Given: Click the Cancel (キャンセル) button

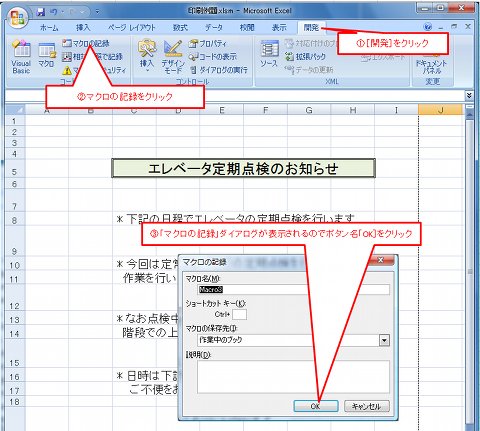Looking at the screenshot, I should (x=366, y=406).
